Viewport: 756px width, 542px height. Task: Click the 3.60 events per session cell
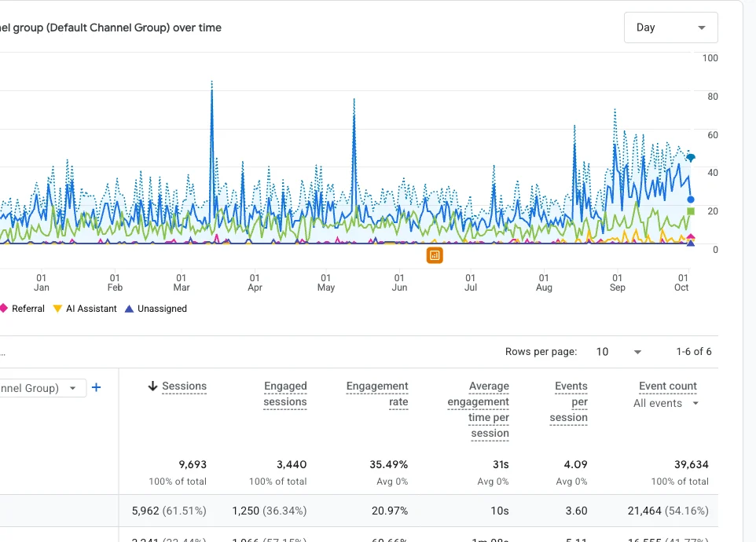[x=576, y=511]
